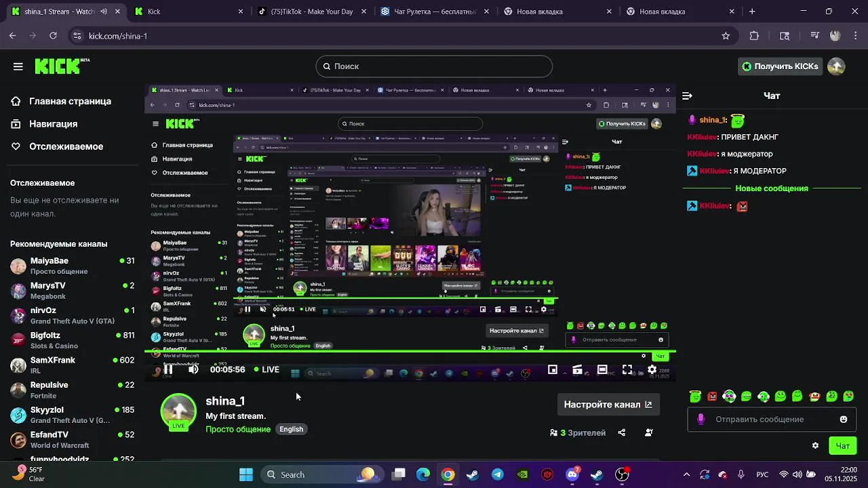This screenshot has width=868, height=488.
Task: Open a new browser tab with plus
Action: coord(752,12)
